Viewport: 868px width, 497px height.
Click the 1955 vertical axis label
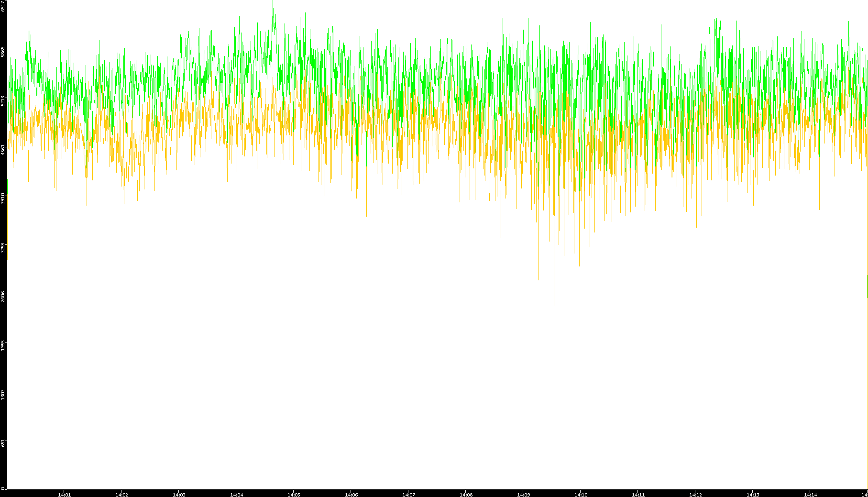pyautogui.click(x=3, y=345)
